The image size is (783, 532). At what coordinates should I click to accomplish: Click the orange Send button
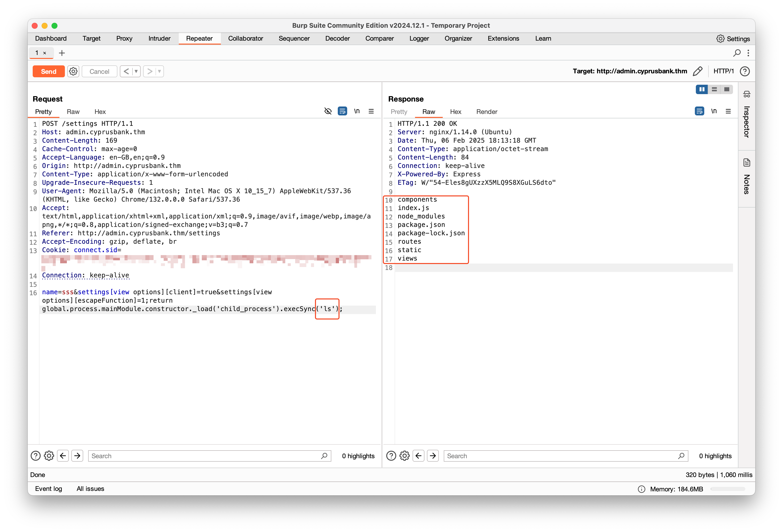pyautogui.click(x=49, y=71)
